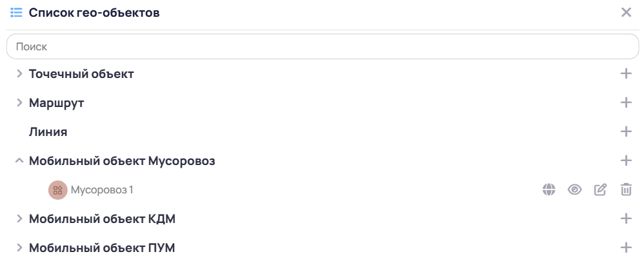Expand the Точечный объект group
This screenshot has width=644, height=272.
[x=19, y=74]
